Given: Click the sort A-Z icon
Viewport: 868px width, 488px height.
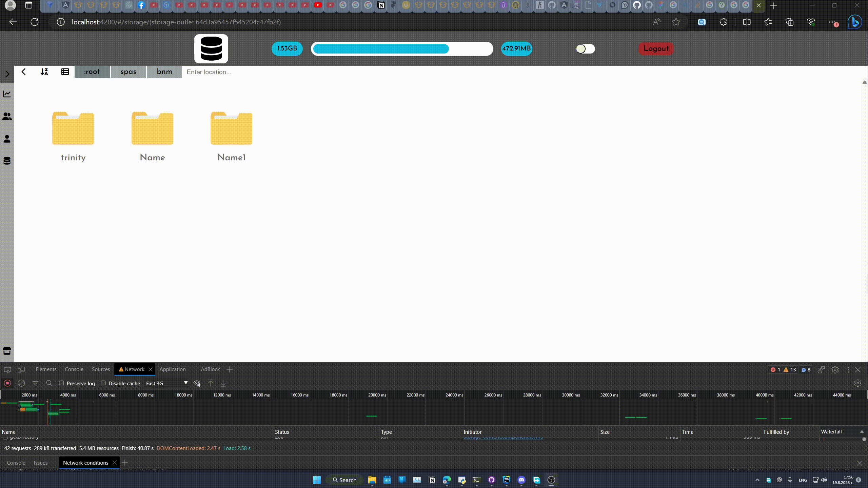Looking at the screenshot, I should (44, 72).
